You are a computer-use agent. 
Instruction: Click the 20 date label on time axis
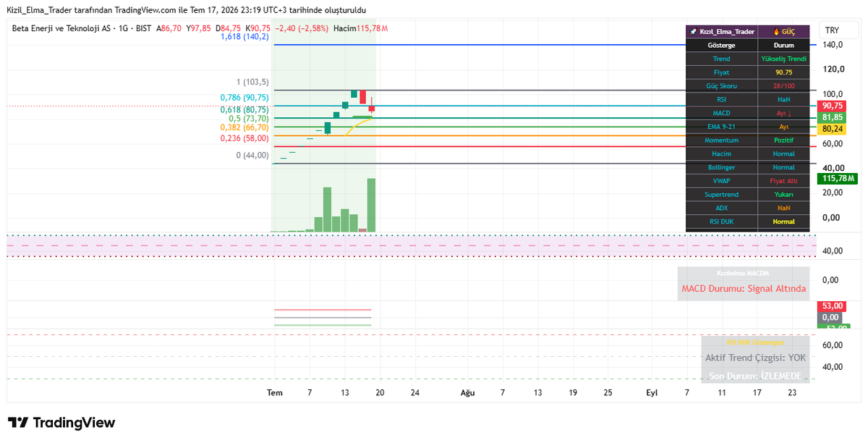click(x=380, y=392)
